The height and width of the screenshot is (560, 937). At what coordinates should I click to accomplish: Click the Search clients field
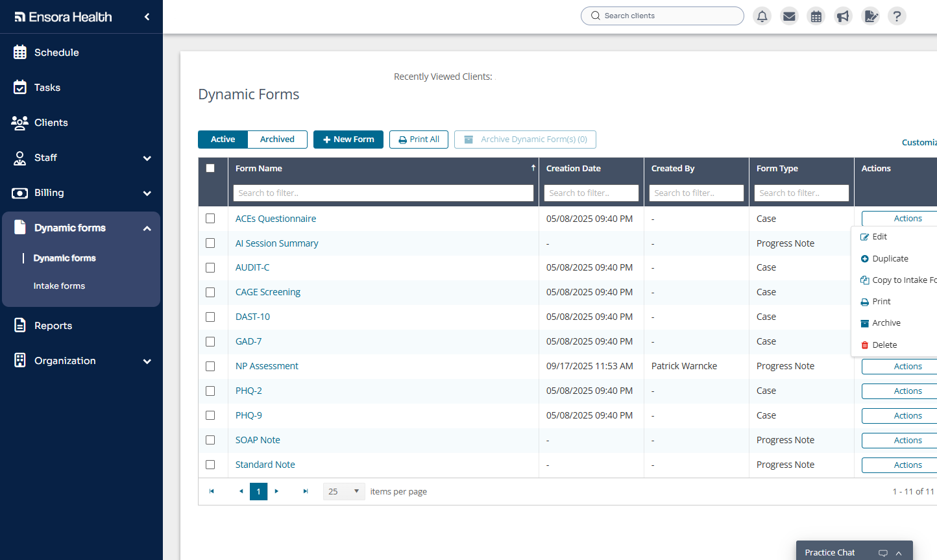tap(663, 16)
